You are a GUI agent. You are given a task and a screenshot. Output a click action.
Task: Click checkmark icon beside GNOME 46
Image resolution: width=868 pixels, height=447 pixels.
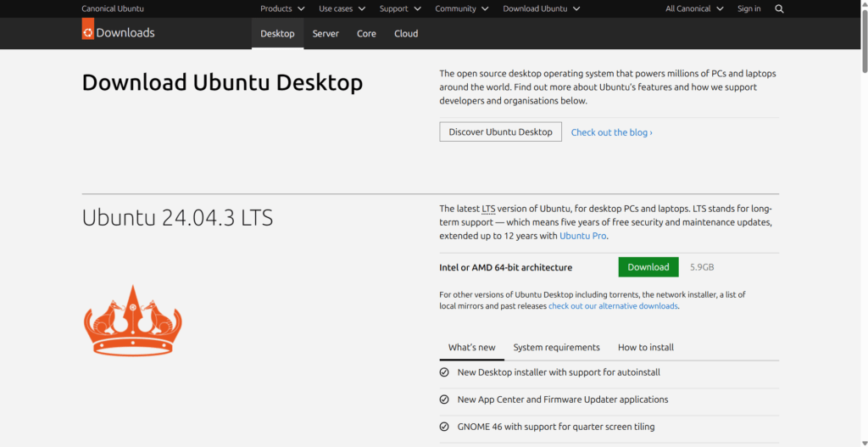point(444,427)
